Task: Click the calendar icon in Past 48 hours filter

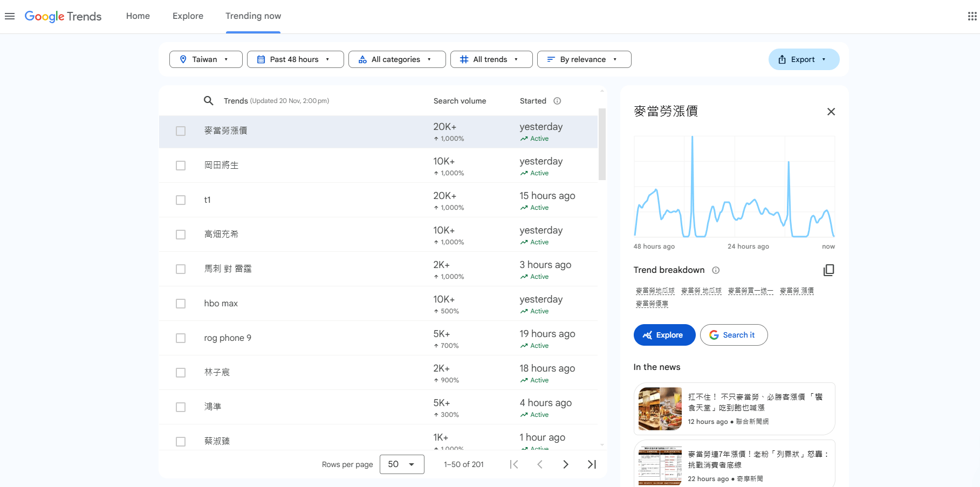Action: coord(261,59)
